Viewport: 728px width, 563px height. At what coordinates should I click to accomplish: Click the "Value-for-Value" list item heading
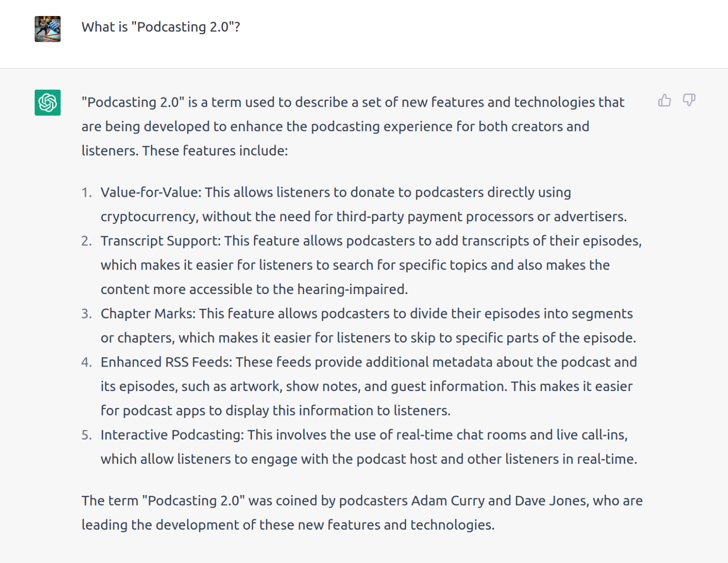click(151, 192)
